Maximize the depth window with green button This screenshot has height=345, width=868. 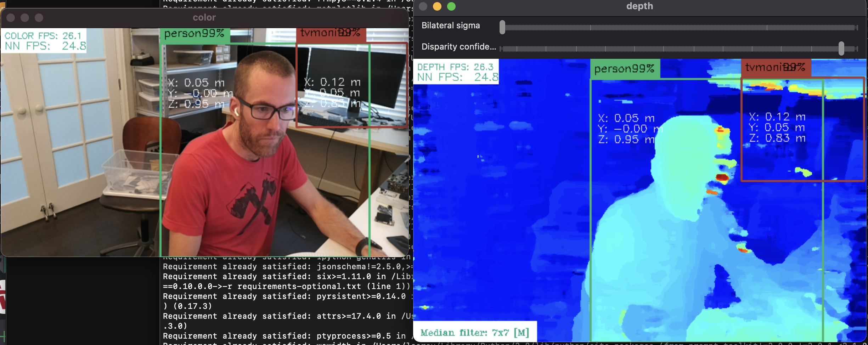coord(451,6)
